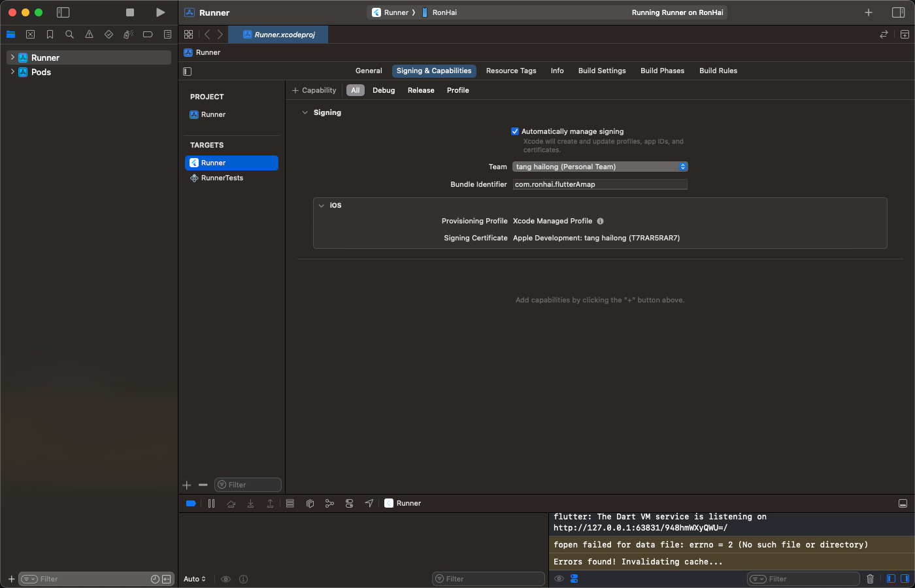Image resolution: width=915 pixels, height=588 pixels.
Task: Select the Pods project row
Action: click(89, 72)
